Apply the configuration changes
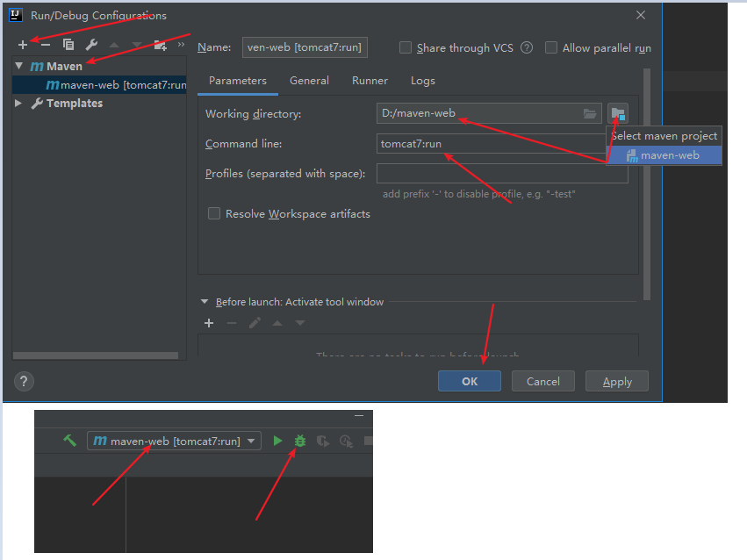 point(617,381)
